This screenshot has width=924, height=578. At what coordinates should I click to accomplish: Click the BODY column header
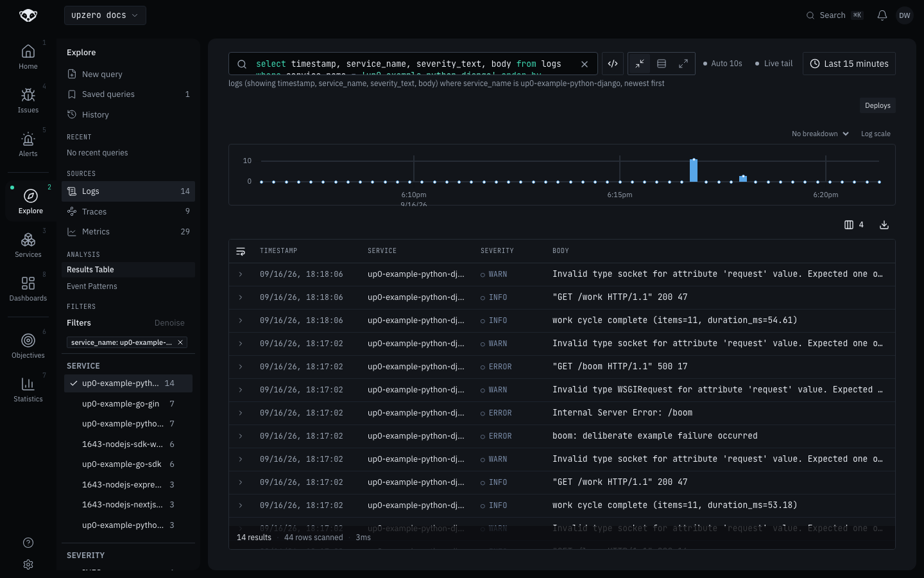pos(561,251)
